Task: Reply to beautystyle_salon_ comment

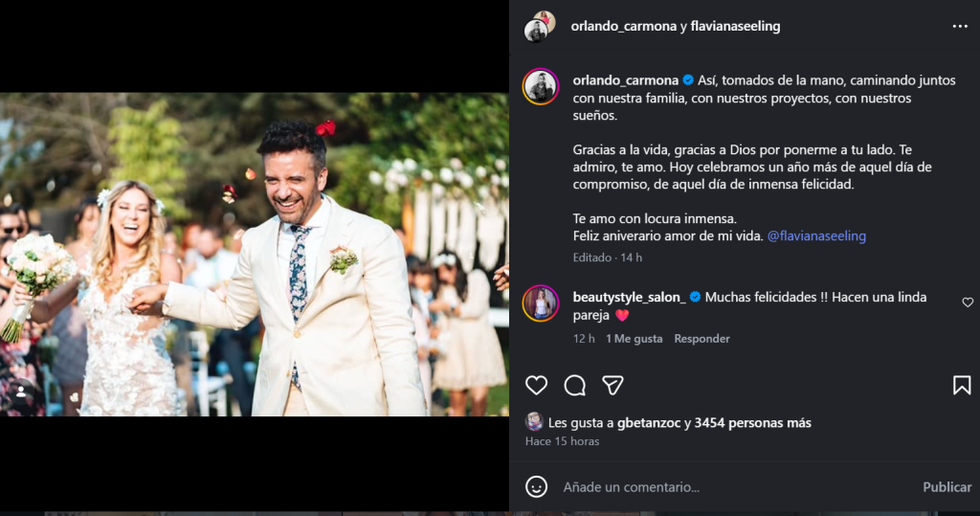Action: pos(702,339)
